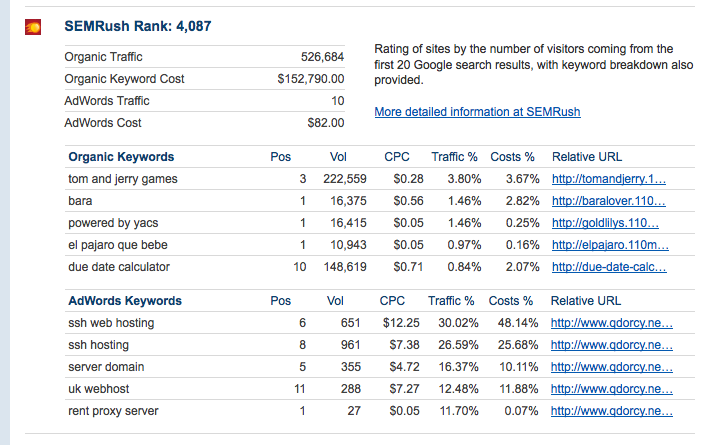706x445 pixels.
Task: Click the SEMRush Rank: 4,087 heading
Action: (138, 26)
